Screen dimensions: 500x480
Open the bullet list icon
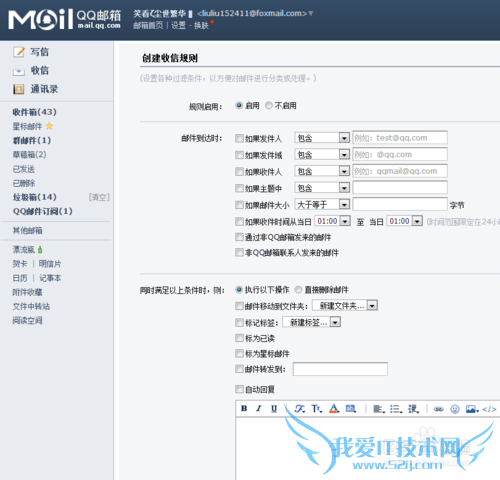click(x=396, y=409)
